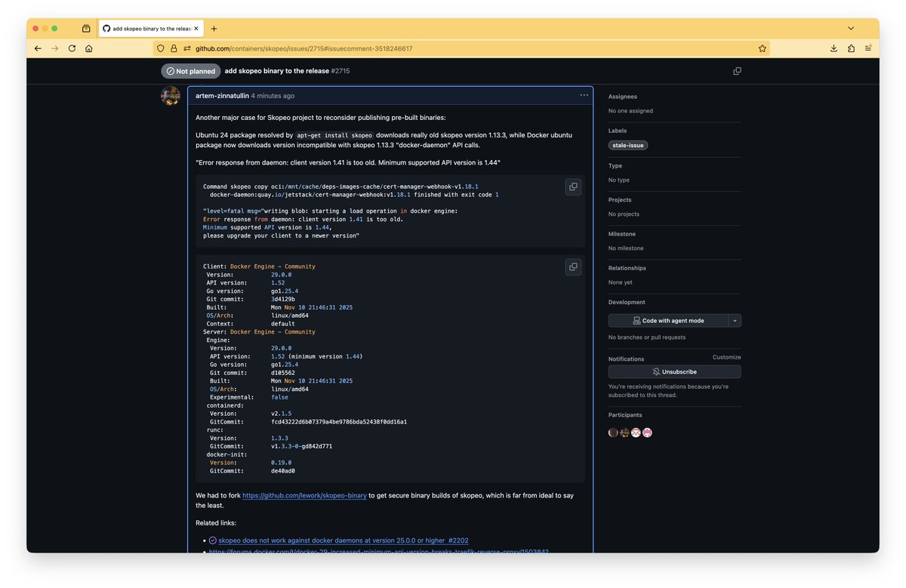The width and height of the screenshot is (906, 588).
Task: Open related issue #2202 link
Action: coord(344,540)
